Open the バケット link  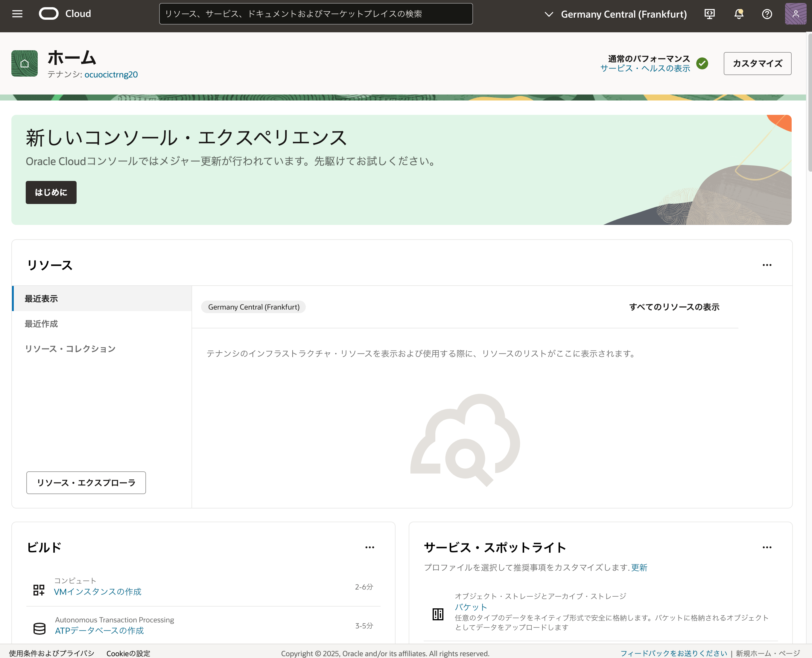(x=470, y=607)
